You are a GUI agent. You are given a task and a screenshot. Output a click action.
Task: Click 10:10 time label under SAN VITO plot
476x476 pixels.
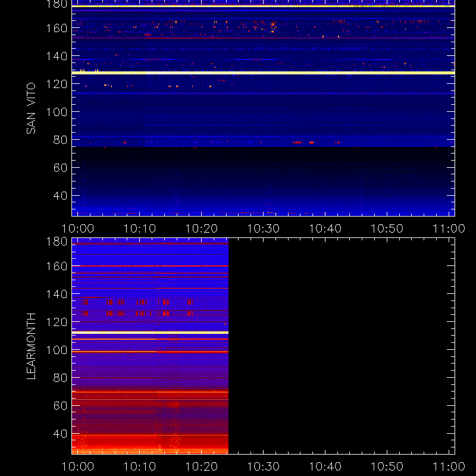pyautogui.click(x=140, y=228)
